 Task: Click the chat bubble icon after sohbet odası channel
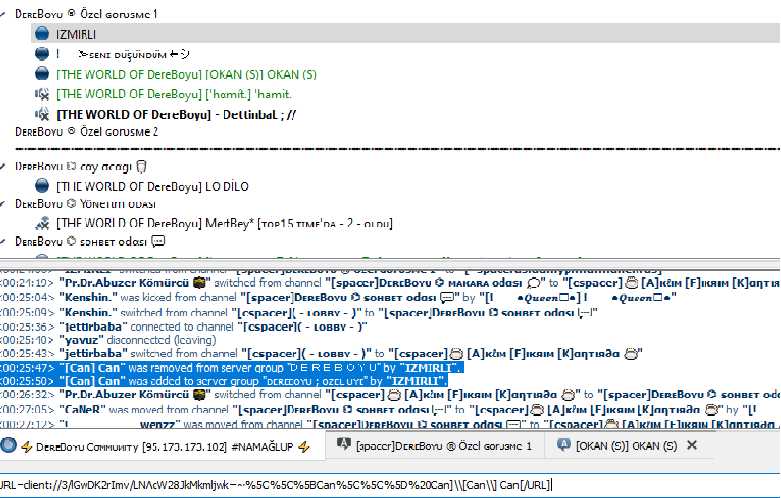158,242
